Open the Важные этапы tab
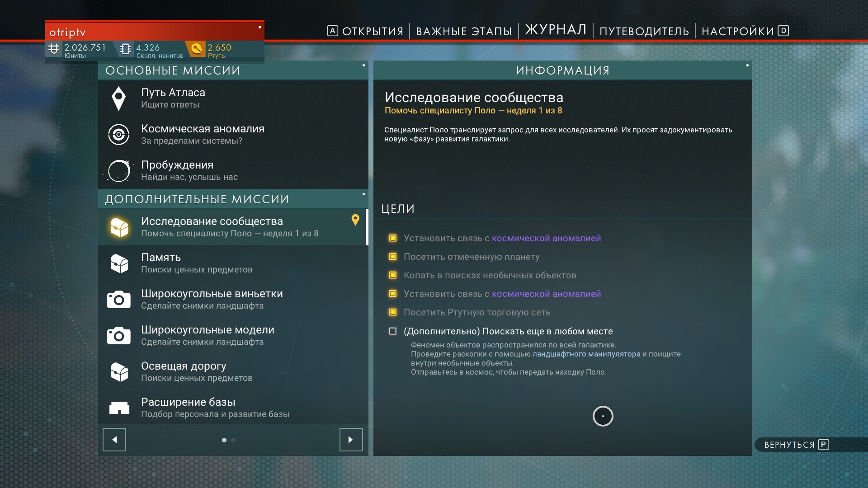Screen dimensions: 868x488 pos(464,31)
